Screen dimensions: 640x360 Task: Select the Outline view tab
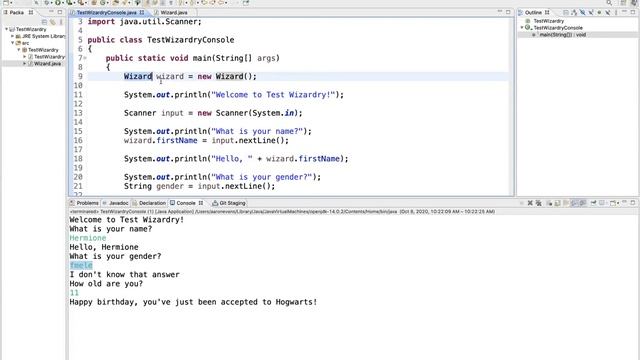pyautogui.click(x=533, y=13)
